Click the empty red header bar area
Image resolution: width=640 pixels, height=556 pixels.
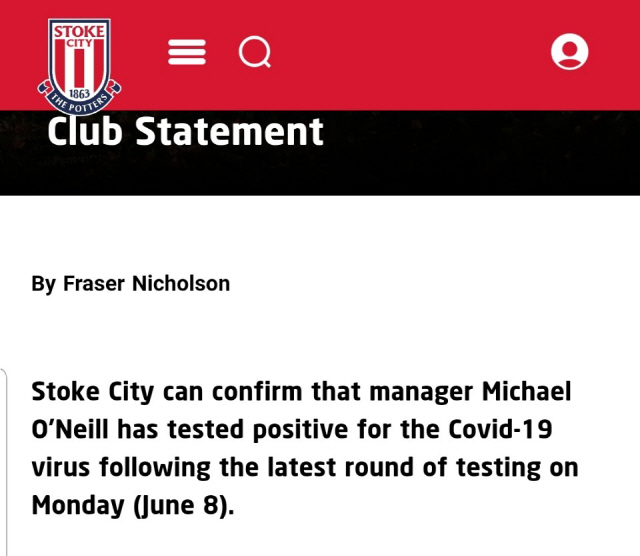tap(408, 53)
